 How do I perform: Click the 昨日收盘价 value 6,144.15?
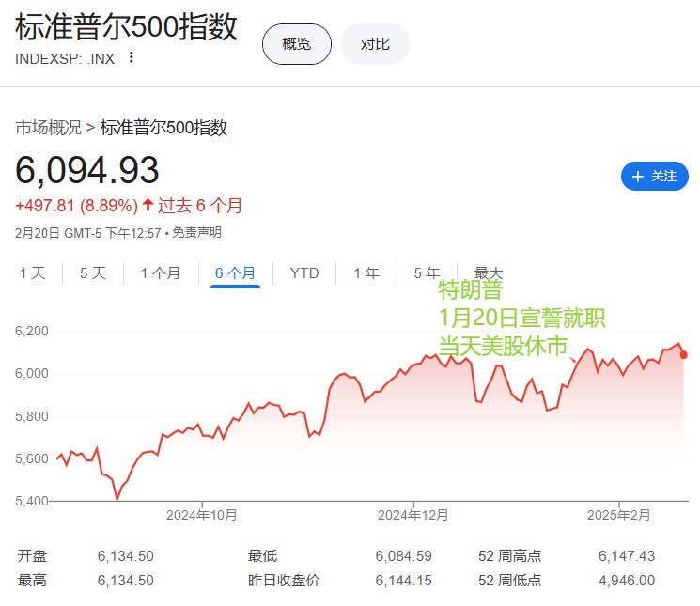(x=404, y=580)
